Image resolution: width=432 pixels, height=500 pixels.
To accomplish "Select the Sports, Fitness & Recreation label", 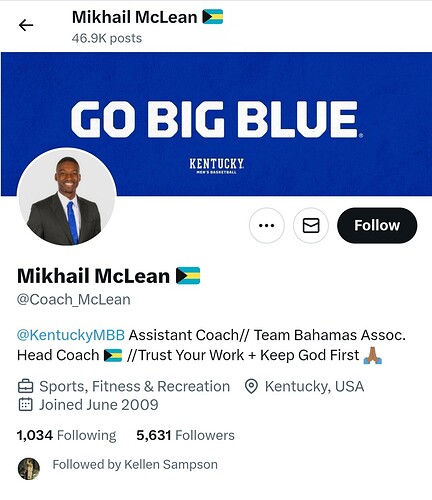I will click(x=135, y=386).
